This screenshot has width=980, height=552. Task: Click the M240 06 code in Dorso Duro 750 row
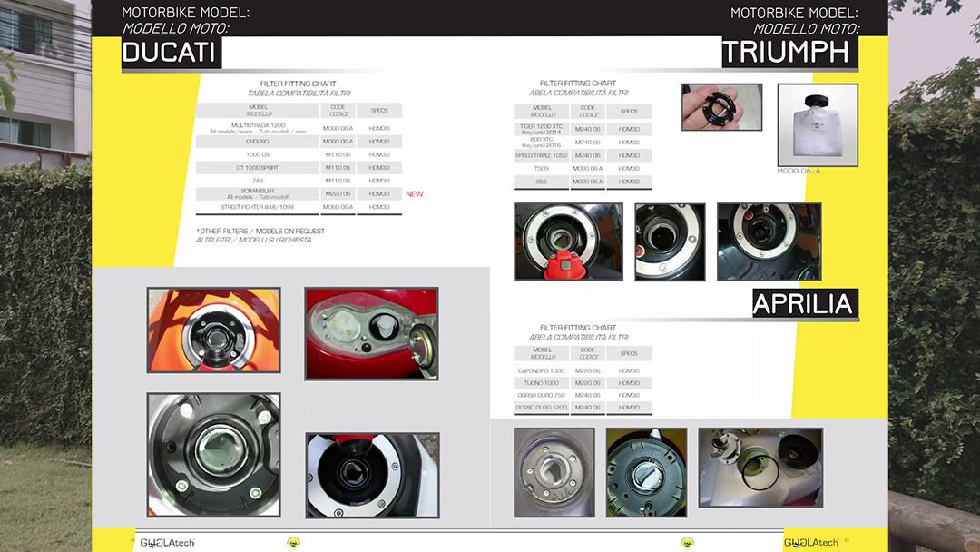coord(587,395)
